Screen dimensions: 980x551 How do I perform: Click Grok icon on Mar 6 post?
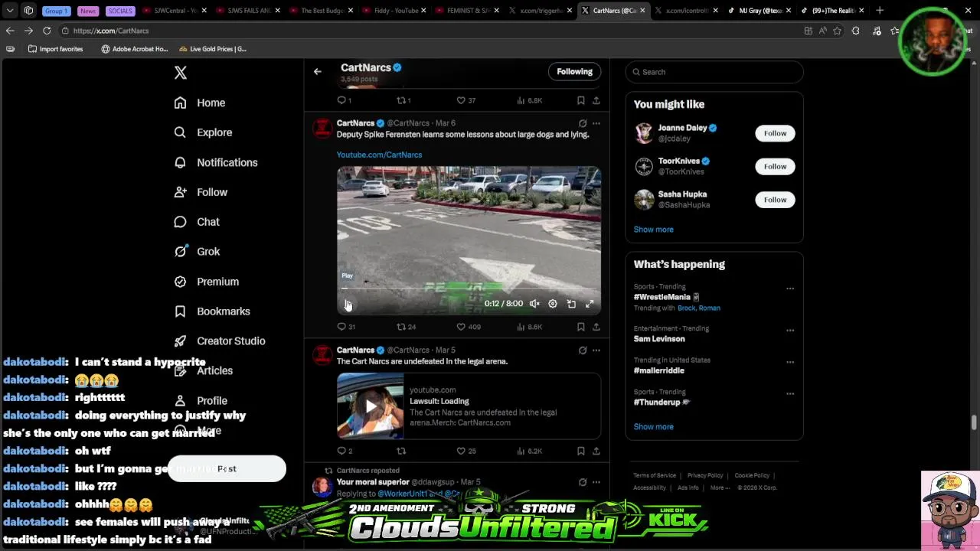583,123
